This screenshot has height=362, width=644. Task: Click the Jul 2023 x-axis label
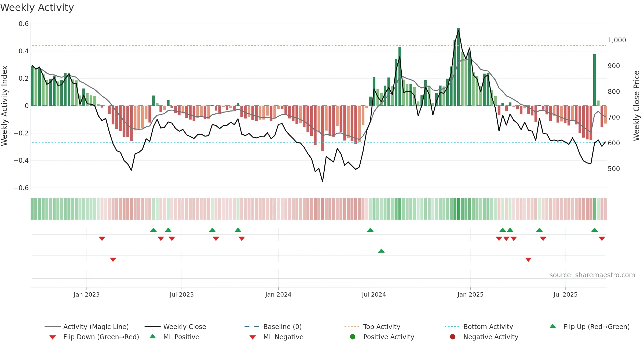point(182,295)
